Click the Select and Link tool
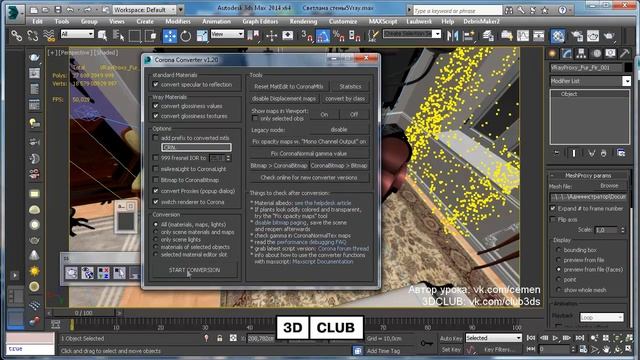Viewport: 640px width, 360px height. pyautogui.click(x=16, y=36)
